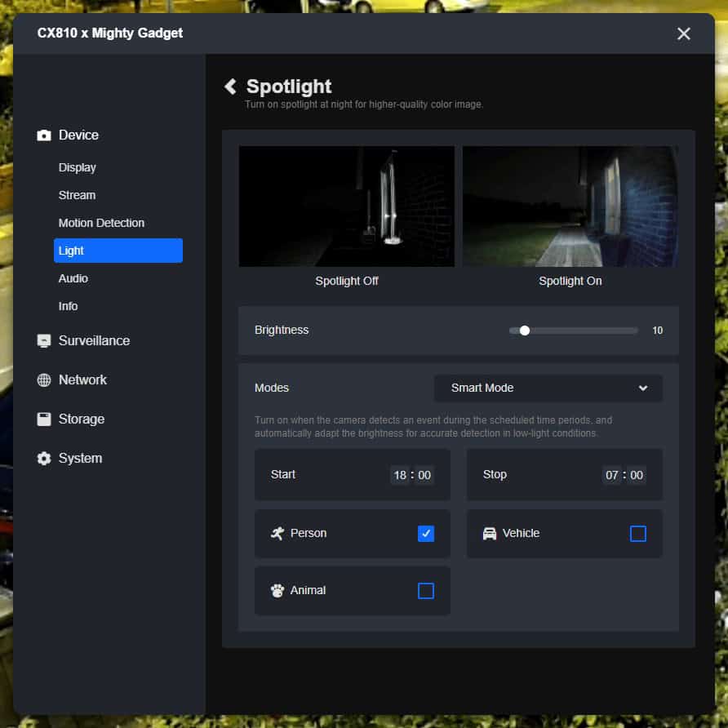Screen dimensions: 728x728
Task: Open the Smart Mode dropdown
Action: (x=548, y=388)
